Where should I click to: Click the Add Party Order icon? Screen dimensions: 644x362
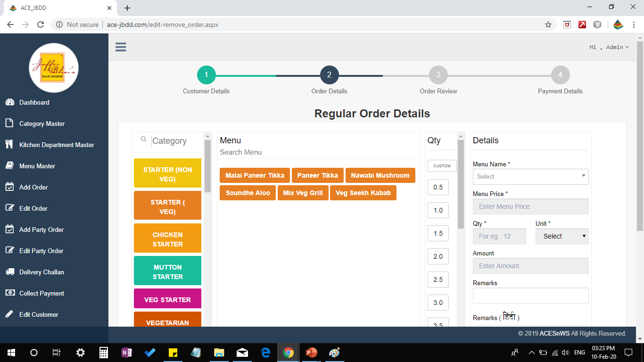(x=9, y=229)
